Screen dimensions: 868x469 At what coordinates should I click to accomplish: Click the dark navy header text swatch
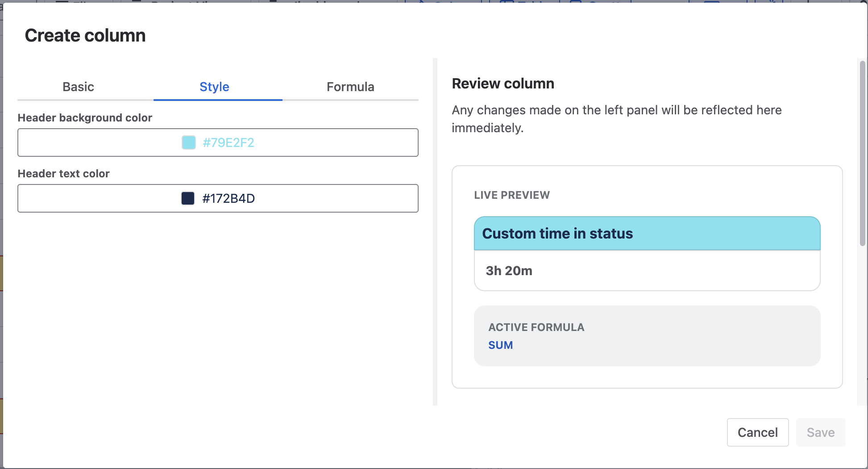pos(188,198)
